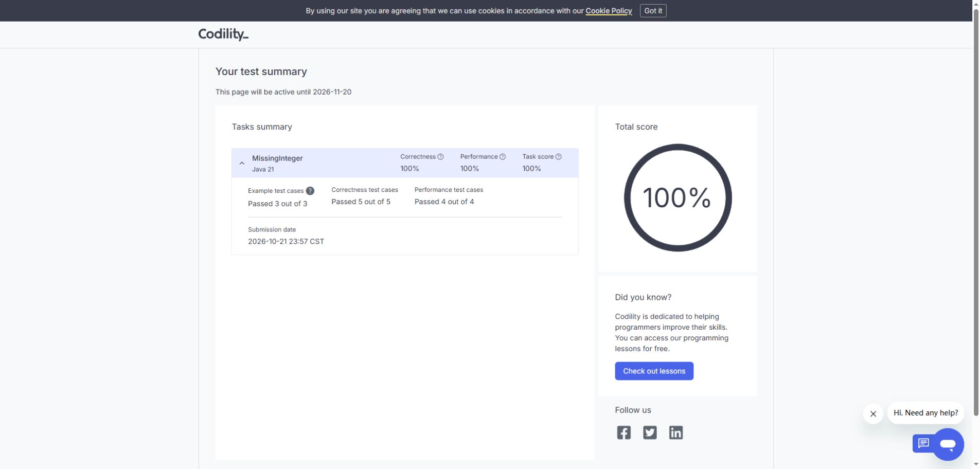Collapse the MissingInteger task row chevron
This screenshot has width=980, height=469.
coord(242,163)
